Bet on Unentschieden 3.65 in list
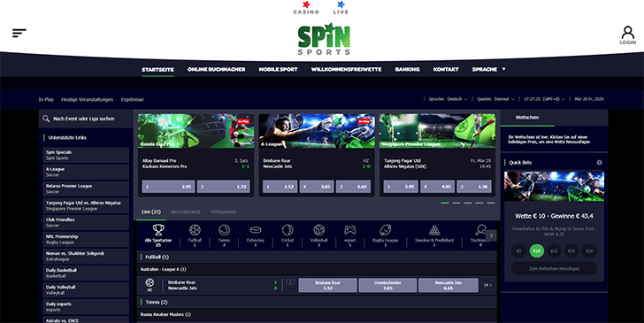This screenshot has width=644, height=323. tap(387, 285)
